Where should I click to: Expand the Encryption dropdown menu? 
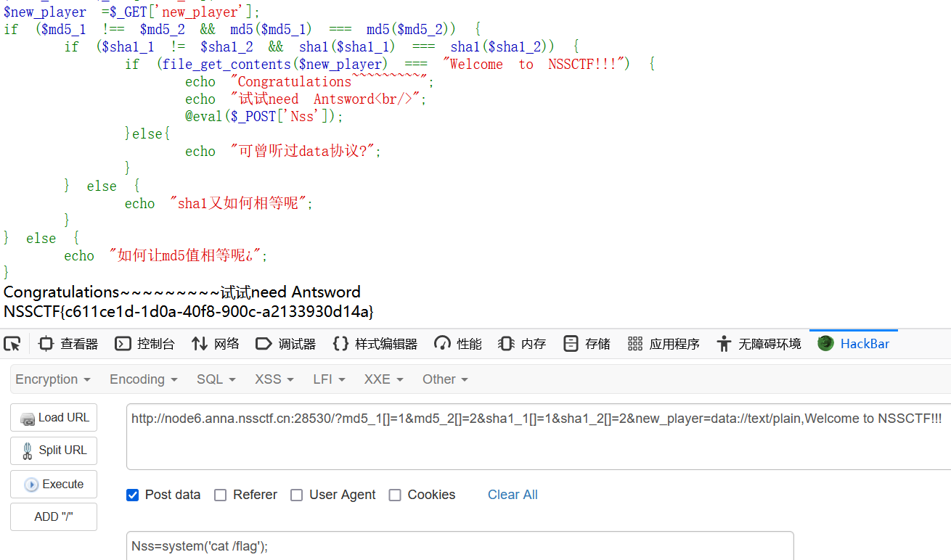point(53,379)
